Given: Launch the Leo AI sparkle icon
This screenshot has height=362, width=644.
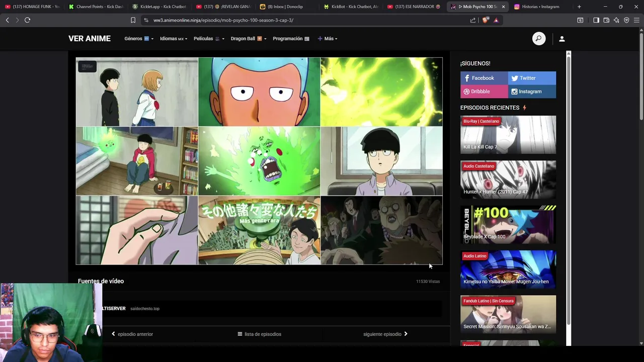Looking at the screenshot, I should point(616,20).
